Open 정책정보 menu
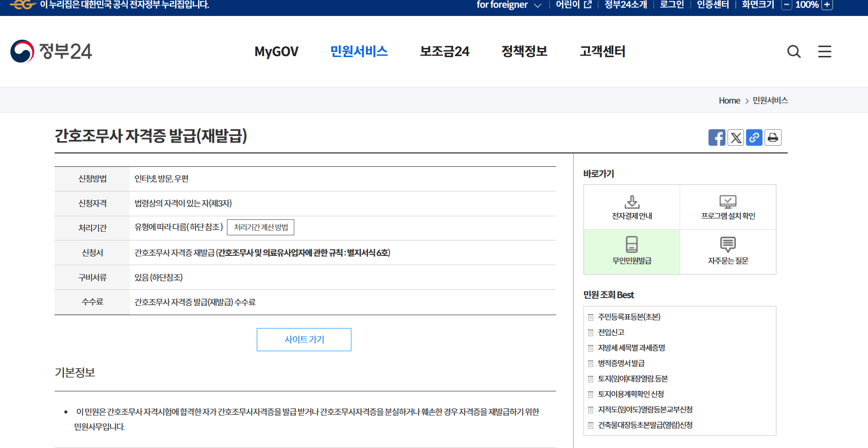 coord(524,51)
